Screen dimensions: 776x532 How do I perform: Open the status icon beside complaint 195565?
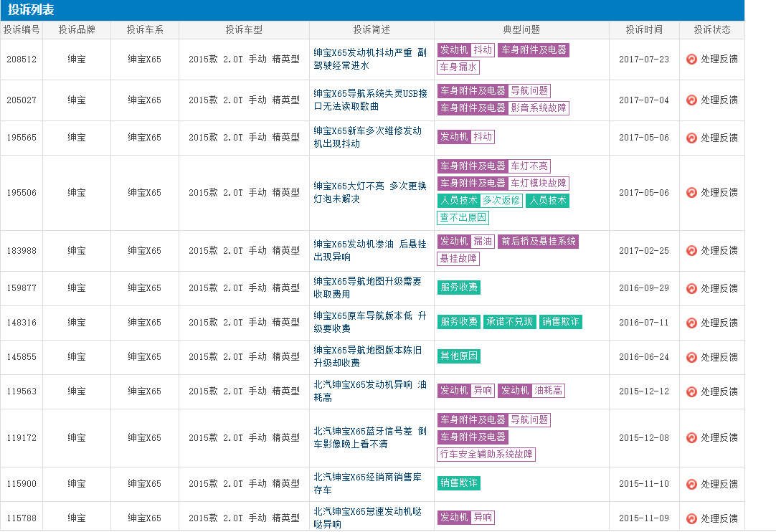tap(691, 138)
